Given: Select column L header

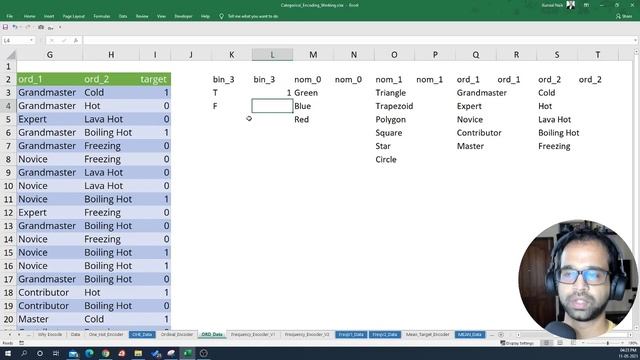Looking at the screenshot, I should click(272, 55).
